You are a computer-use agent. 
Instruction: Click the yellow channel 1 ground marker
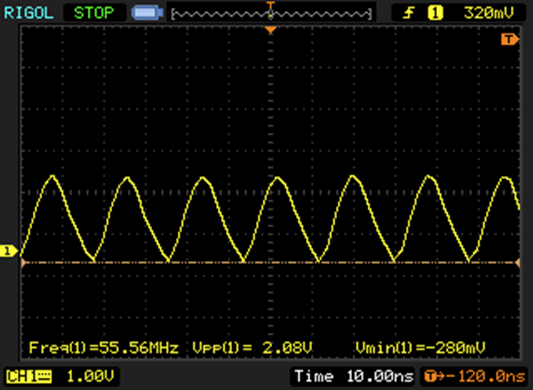8,251
